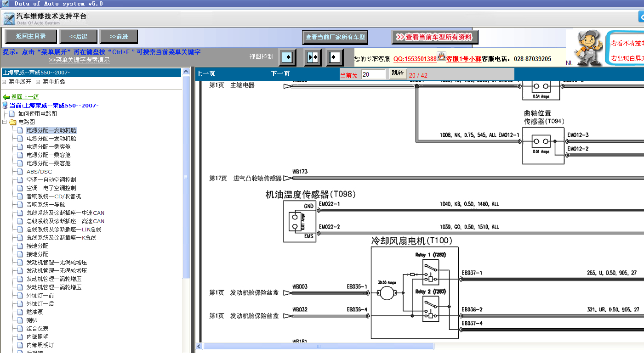Image resolution: width=644 pixels, height=353 pixels.
Task: Click the 返回主目录 button
Action: point(31,36)
